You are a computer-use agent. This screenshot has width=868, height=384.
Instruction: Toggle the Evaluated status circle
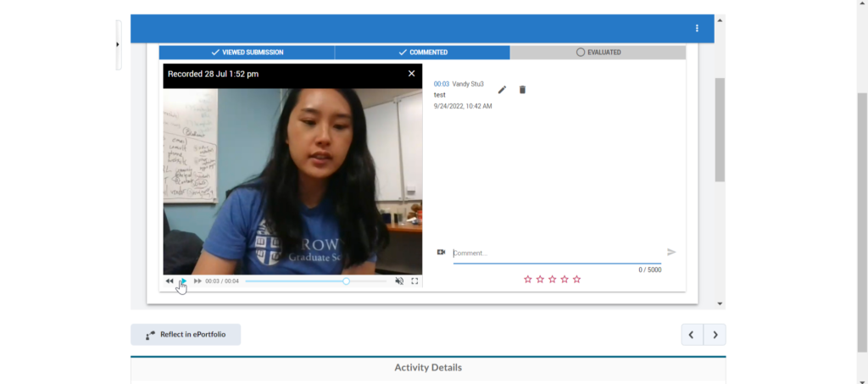(x=580, y=53)
